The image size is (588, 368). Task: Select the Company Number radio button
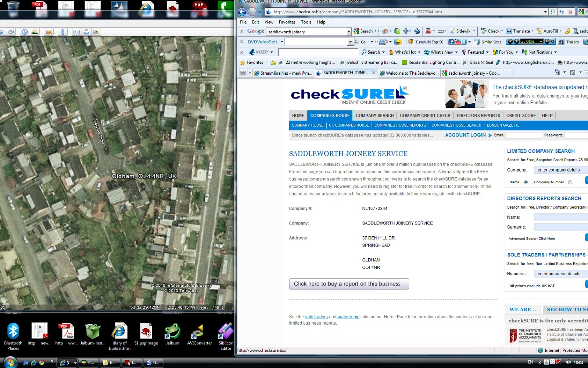[x=570, y=182]
